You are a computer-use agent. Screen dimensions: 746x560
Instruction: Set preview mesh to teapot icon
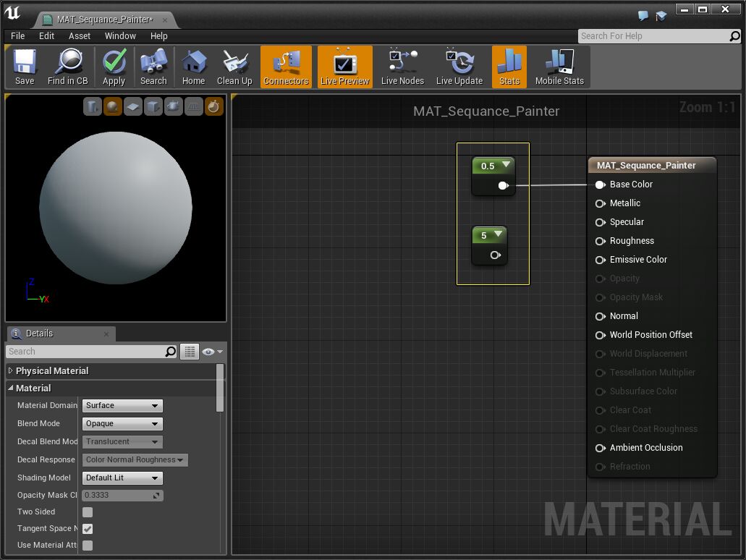pyautogui.click(x=173, y=107)
